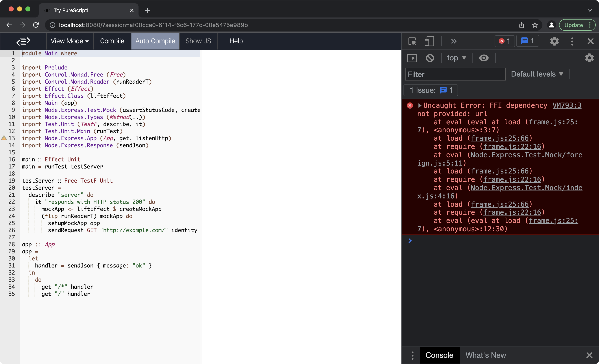The height and width of the screenshot is (364, 599).
Task: Click the browser address bar URL
Action: (153, 25)
